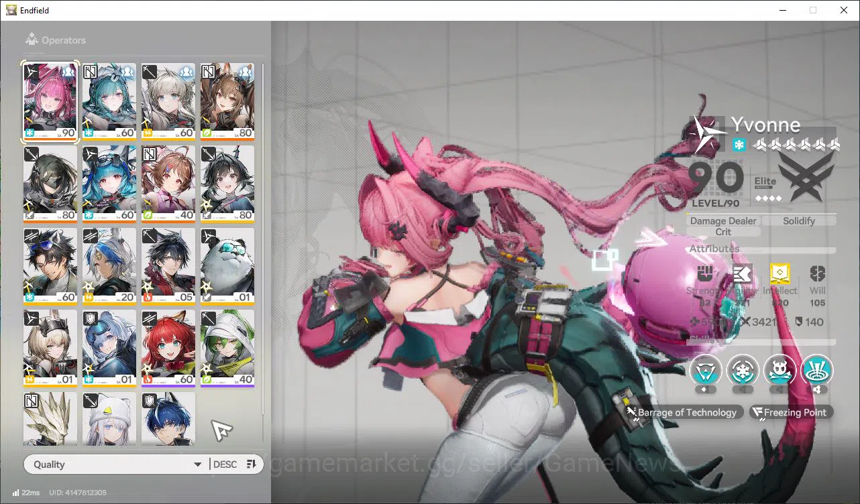Viewport: 860px width, 504px height.
Task: Click the Endfield app icon in title bar
Action: point(11,10)
